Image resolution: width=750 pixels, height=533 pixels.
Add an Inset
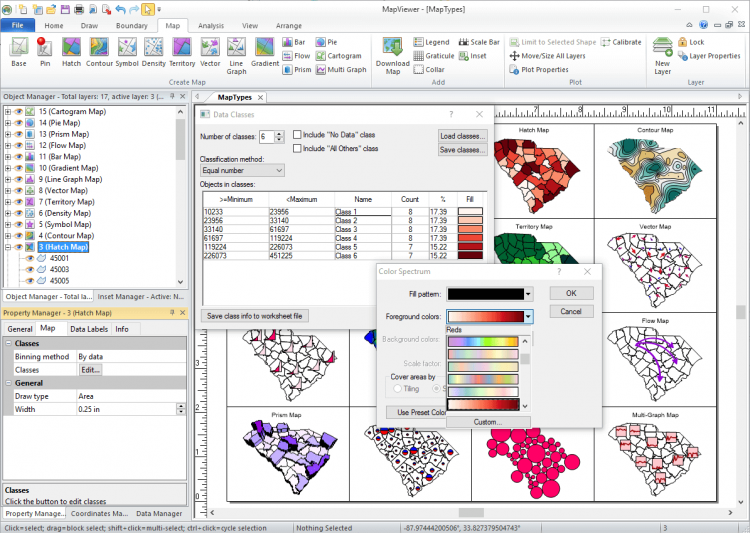pos(473,56)
